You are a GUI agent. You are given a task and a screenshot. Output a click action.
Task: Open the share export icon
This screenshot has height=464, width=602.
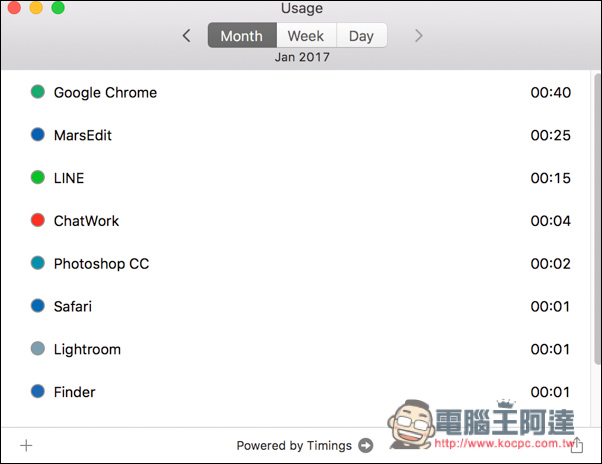[x=577, y=445]
